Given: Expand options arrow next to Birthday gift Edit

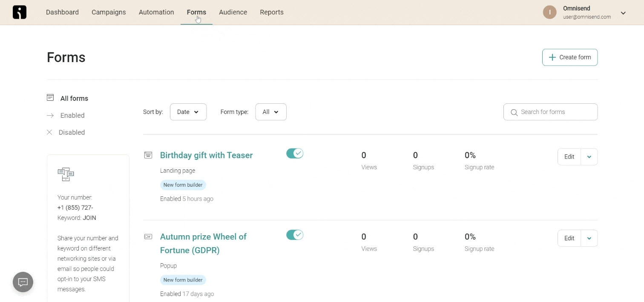Looking at the screenshot, I should [x=589, y=157].
